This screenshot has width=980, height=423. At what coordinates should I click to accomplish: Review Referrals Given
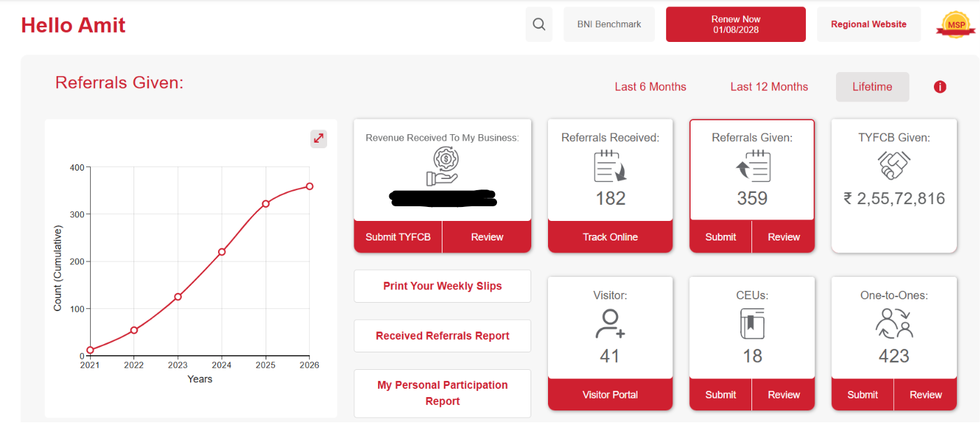pyautogui.click(x=784, y=237)
